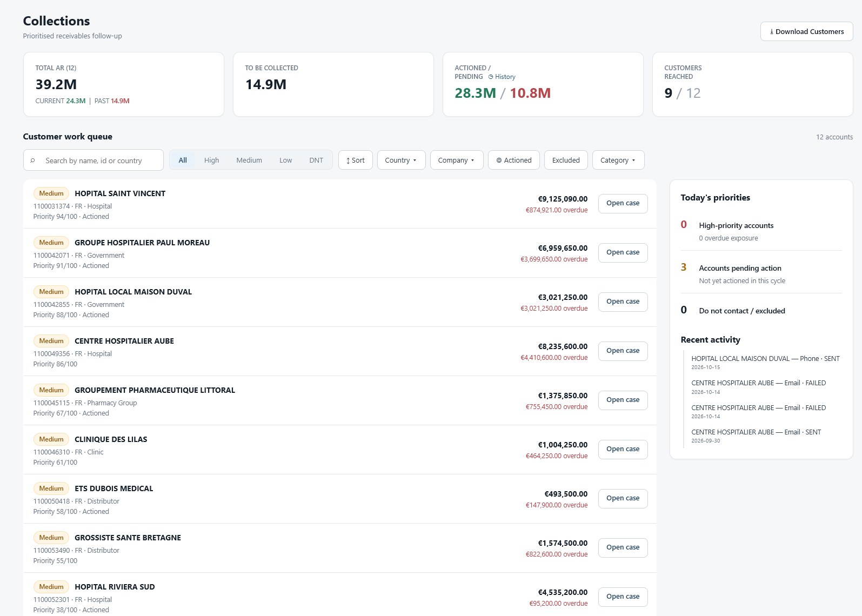Click the HOPITAL SAINT VINCENT account name

120,193
